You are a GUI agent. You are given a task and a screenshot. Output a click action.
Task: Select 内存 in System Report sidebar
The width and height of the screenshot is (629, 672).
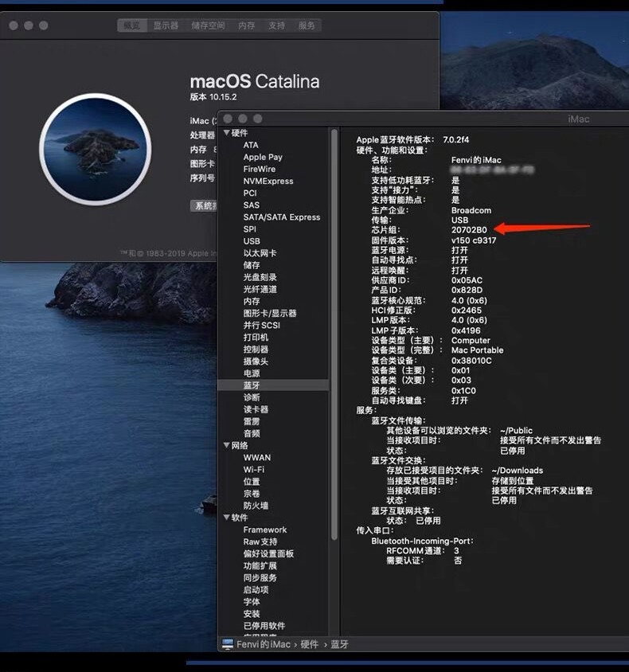point(252,301)
